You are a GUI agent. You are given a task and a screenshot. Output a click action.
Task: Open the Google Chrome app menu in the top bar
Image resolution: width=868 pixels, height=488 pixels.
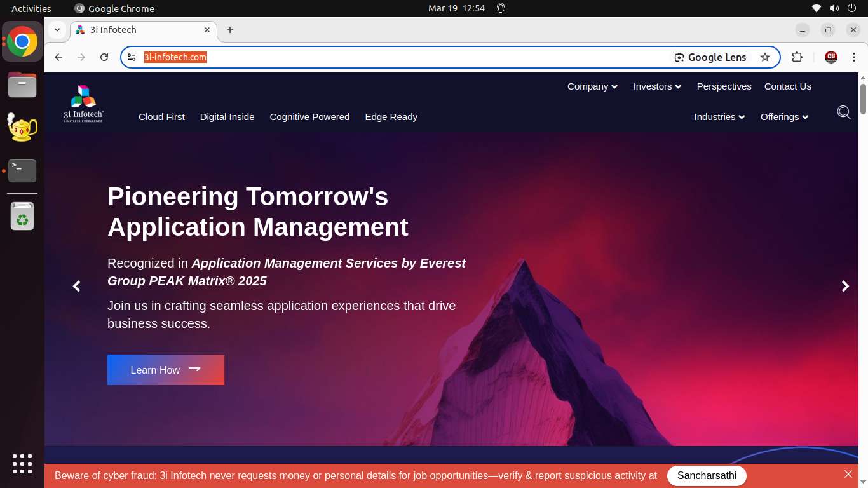click(114, 8)
